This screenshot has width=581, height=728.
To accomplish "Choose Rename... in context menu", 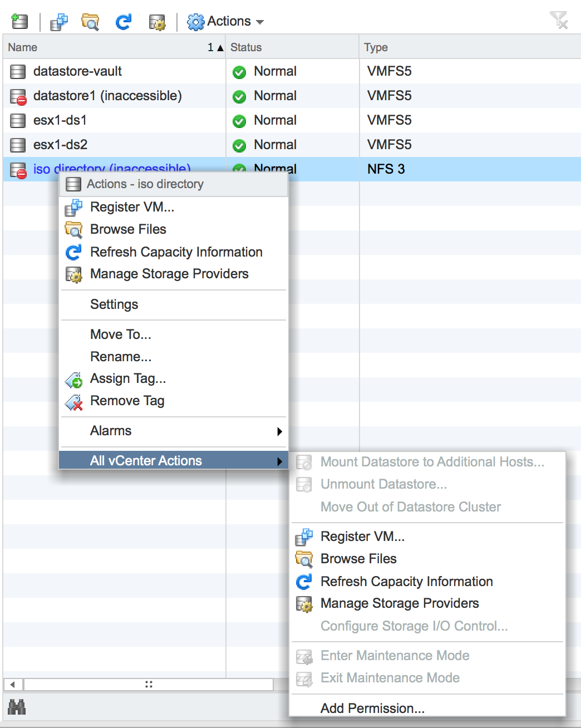I will point(174,357).
